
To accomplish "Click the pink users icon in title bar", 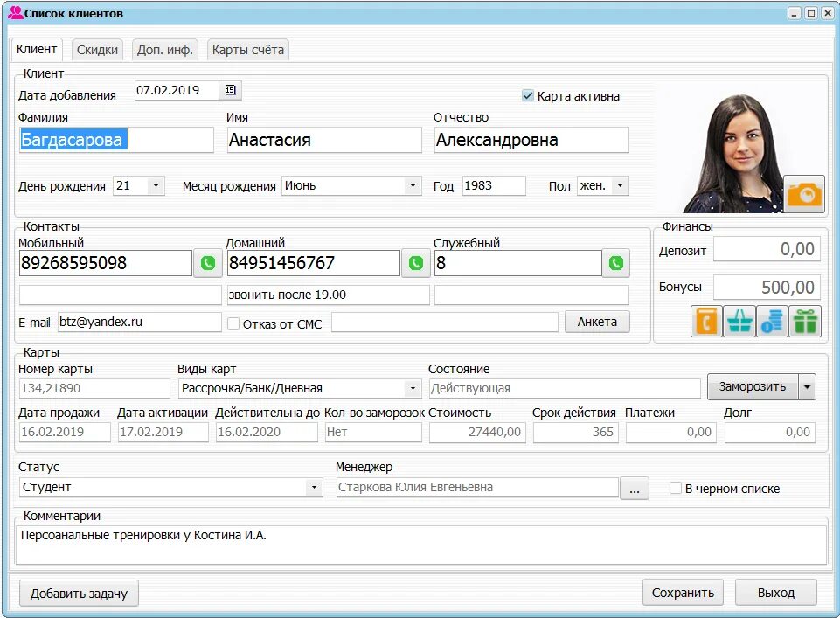I will click(x=16, y=13).
